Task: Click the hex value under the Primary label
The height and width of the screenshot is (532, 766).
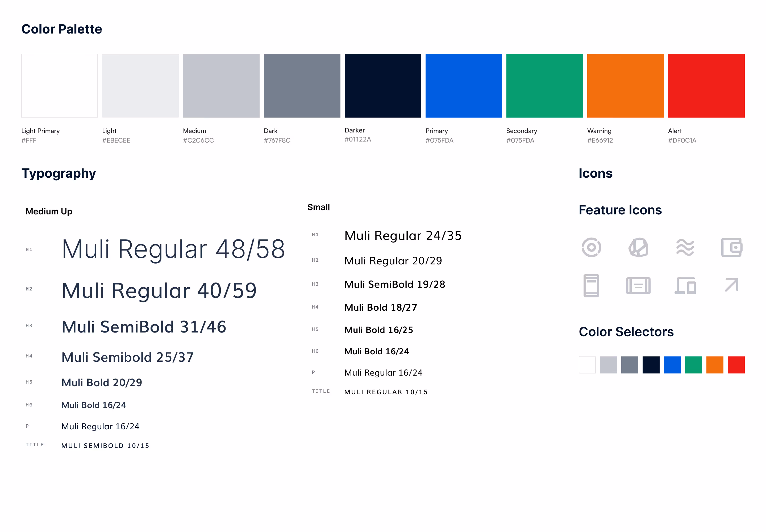Action: [439, 140]
